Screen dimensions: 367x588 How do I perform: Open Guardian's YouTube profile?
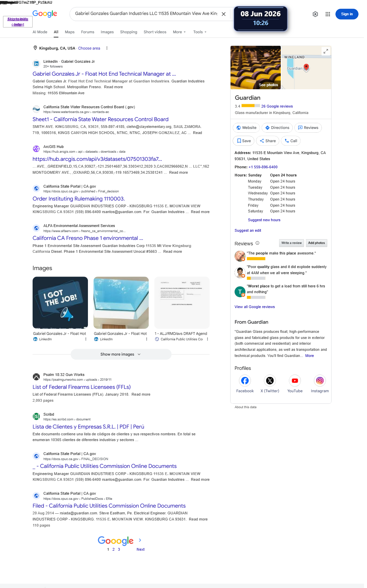coord(295,381)
